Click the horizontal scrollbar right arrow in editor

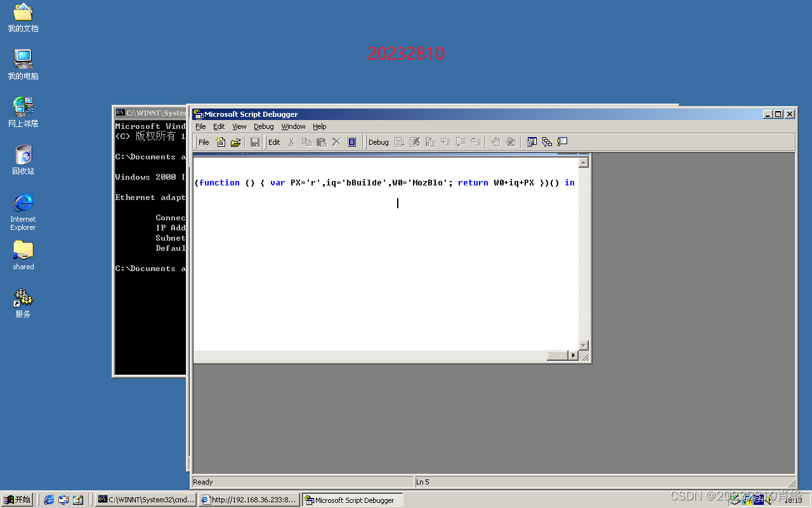coord(573,356)
